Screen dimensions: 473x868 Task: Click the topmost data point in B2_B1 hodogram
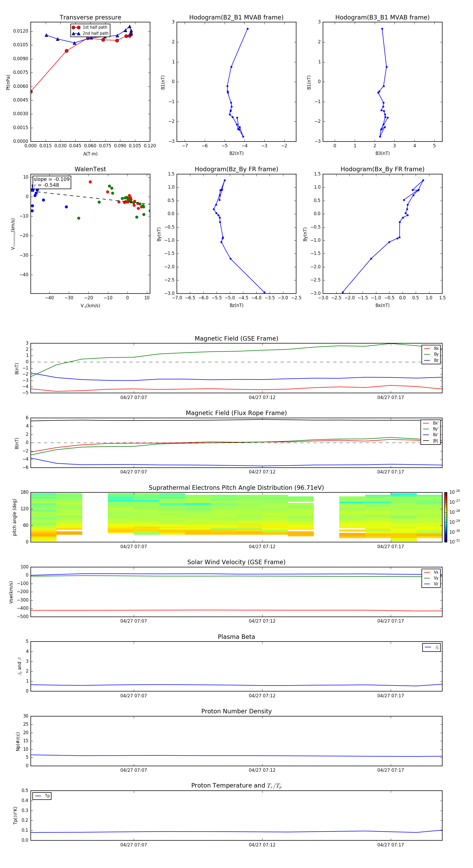click(248, 29)
